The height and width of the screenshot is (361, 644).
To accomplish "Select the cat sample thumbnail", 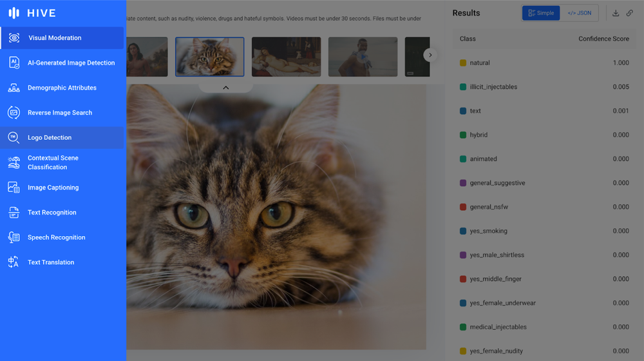I will (210, 57).
